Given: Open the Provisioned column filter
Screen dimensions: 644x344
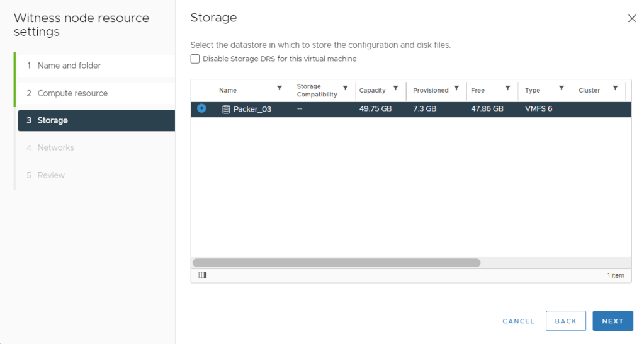Looking at the screenshot, I should 456,88.
